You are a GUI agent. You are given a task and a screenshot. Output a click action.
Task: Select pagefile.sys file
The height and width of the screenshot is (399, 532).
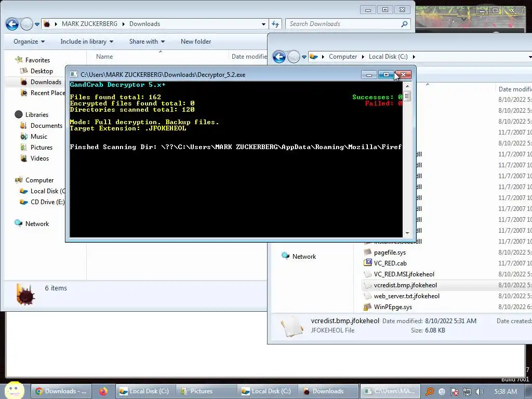390,252
